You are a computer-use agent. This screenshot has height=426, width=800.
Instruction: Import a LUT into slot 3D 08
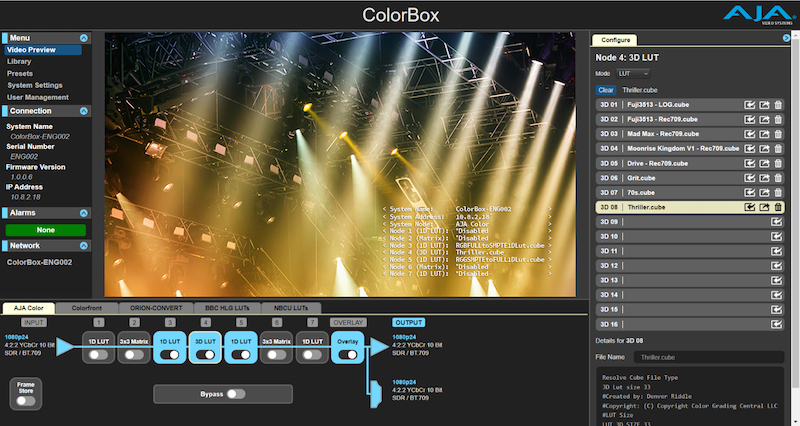(x=749, y=207)
